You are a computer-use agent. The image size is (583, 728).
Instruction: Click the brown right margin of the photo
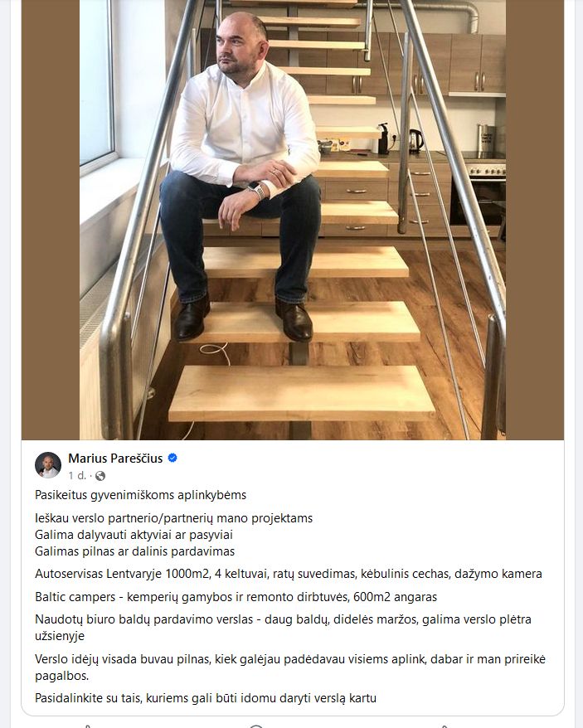tap(535, 220)
